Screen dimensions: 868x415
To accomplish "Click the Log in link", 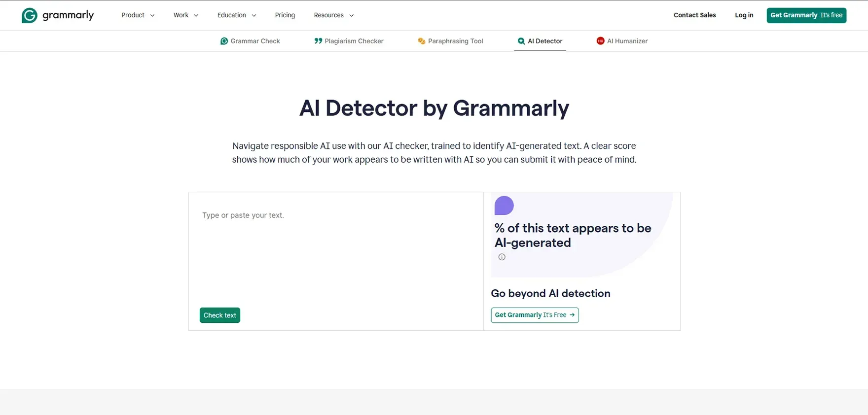I will (744, 15).
